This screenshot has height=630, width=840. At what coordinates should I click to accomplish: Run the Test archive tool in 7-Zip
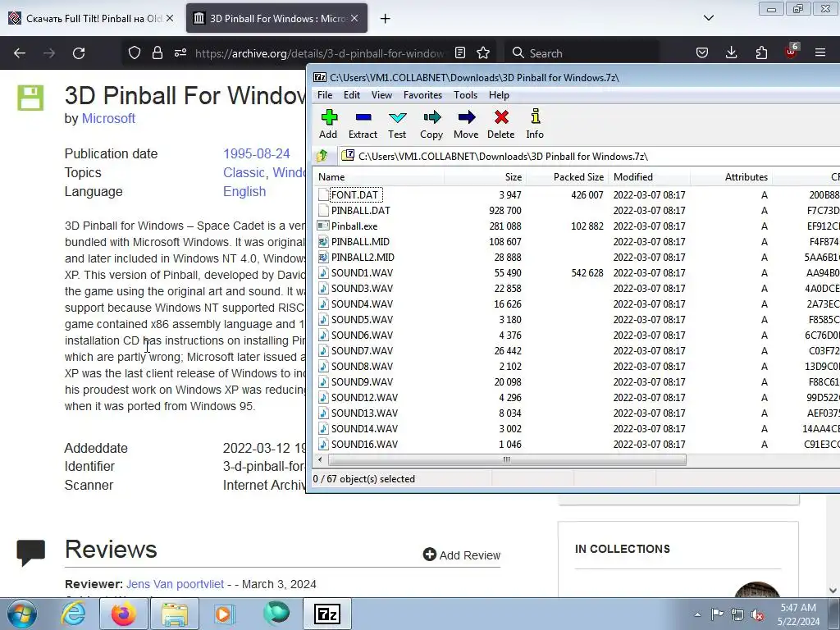coord(397,125)
